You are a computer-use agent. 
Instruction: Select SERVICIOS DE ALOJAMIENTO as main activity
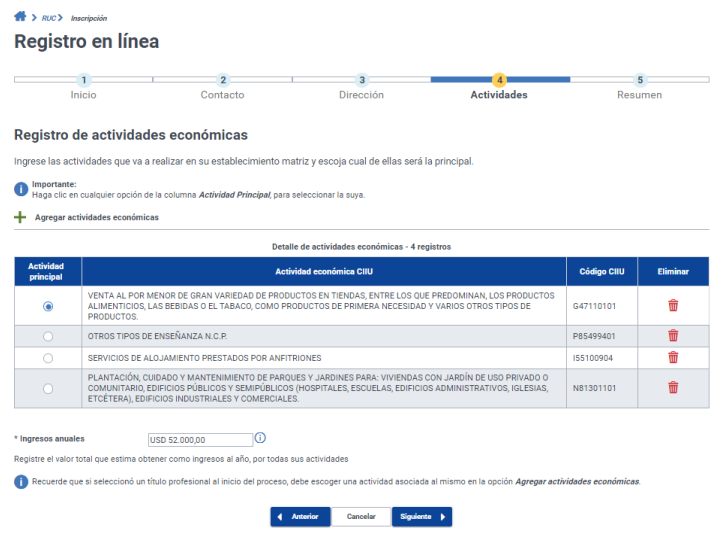48,358
